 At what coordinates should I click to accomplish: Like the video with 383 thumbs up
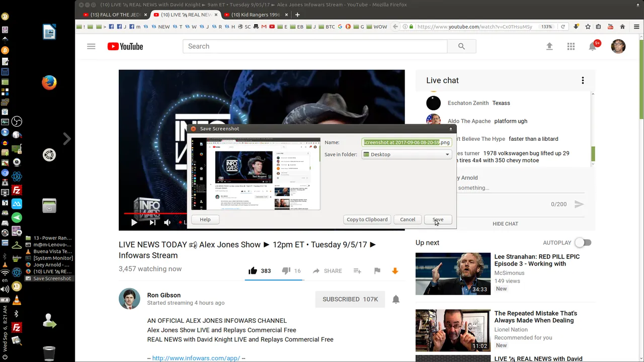click(x=260, y=270)
